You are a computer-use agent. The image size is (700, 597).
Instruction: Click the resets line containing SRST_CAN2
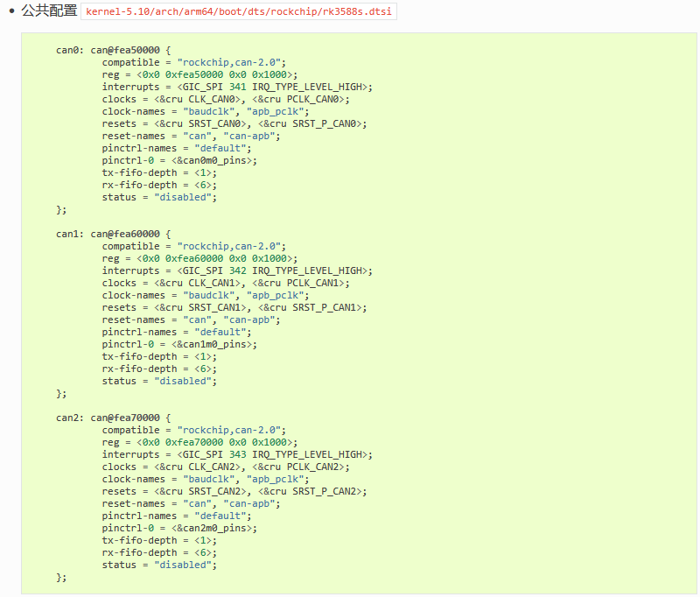coord(234,492)
